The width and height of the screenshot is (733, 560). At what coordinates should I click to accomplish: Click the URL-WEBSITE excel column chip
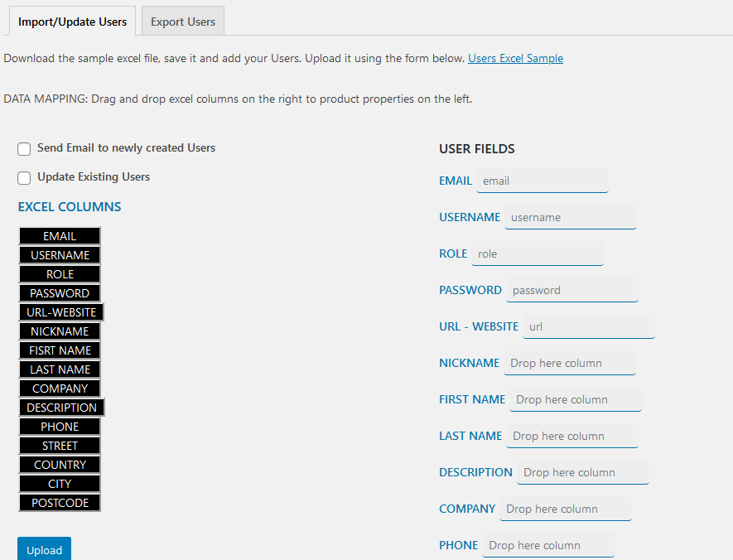[x=60, y=311]
